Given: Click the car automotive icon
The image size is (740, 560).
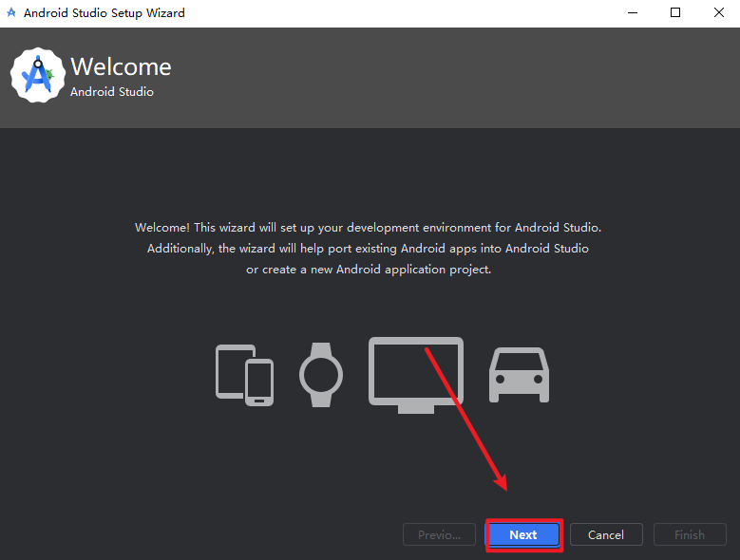Looking at the screenshot, I should (x=519, y=375).
